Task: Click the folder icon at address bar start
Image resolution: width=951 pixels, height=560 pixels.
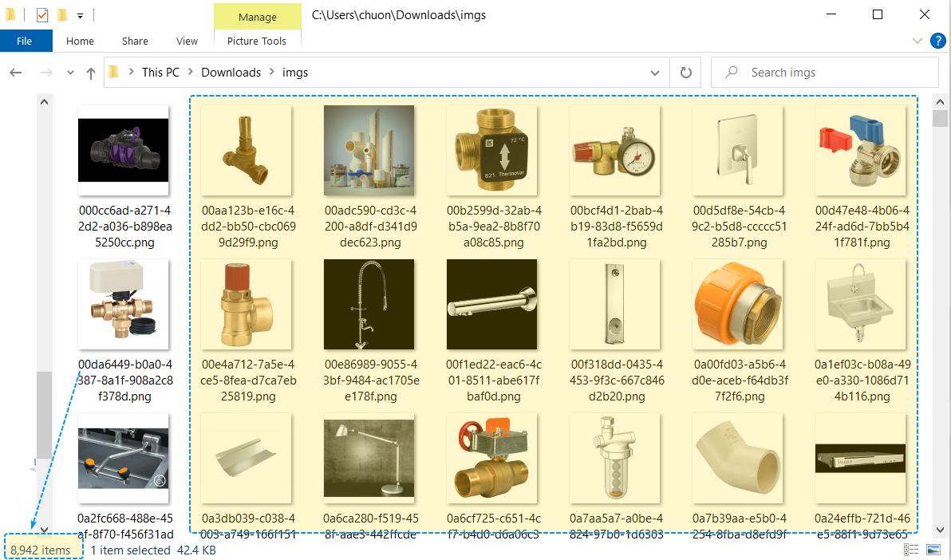Action: (x=113, y=73)
